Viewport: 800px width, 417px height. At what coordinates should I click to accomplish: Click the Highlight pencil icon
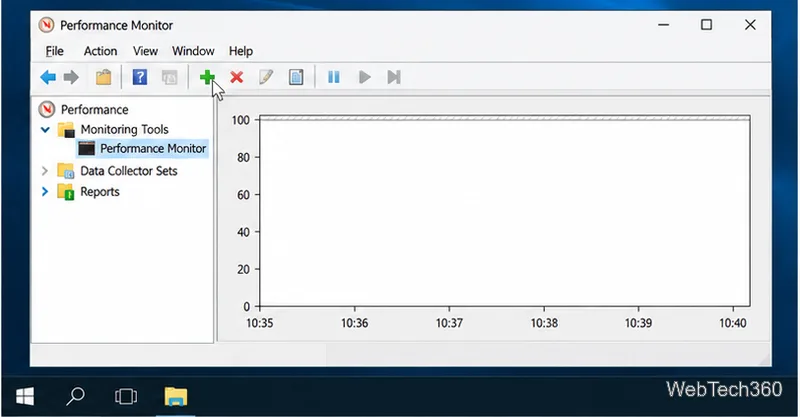pos(266,77)
